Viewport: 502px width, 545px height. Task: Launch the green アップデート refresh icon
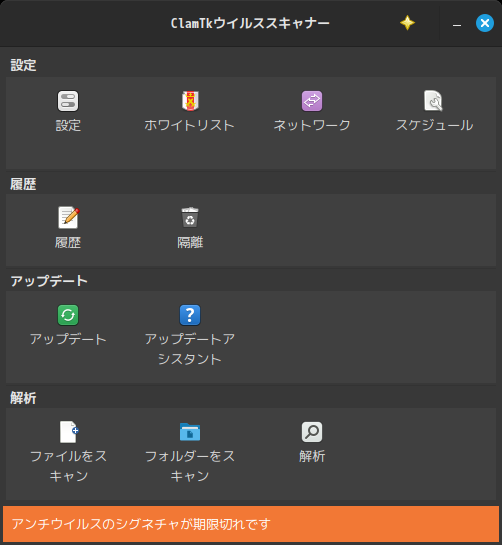pos(68,315)
